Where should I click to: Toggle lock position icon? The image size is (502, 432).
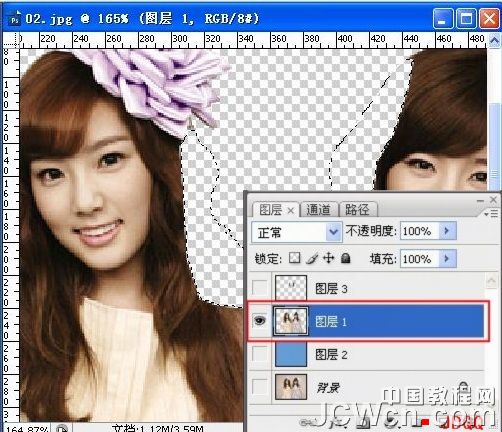point(328,258)
